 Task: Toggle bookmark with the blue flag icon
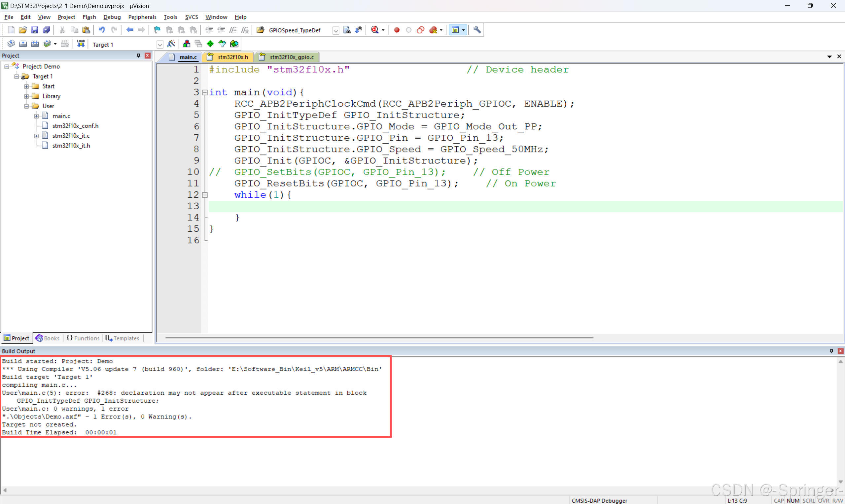click(x=157, y=30)
